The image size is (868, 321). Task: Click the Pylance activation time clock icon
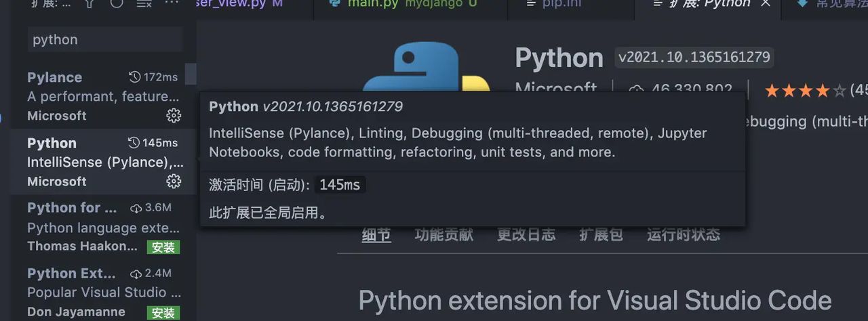pos(134,77)
